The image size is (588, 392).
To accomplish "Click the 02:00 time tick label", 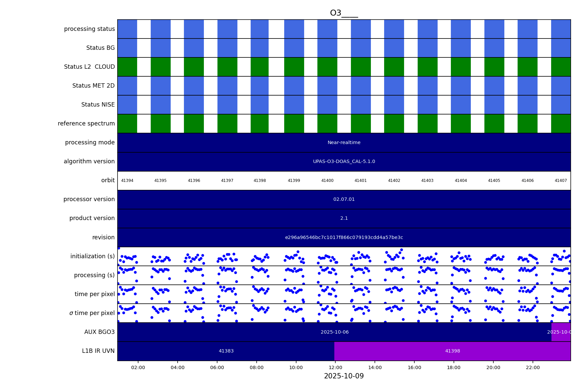I will pyautogui.click(x=138, y=368).
